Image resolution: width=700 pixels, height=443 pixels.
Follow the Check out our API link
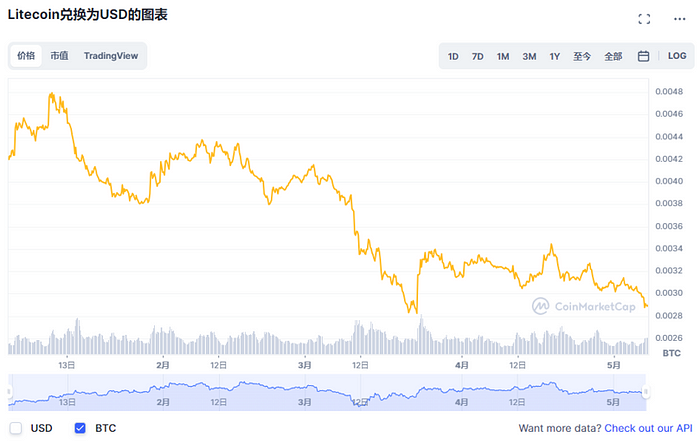pyautogui.click(x=648, y=428)
